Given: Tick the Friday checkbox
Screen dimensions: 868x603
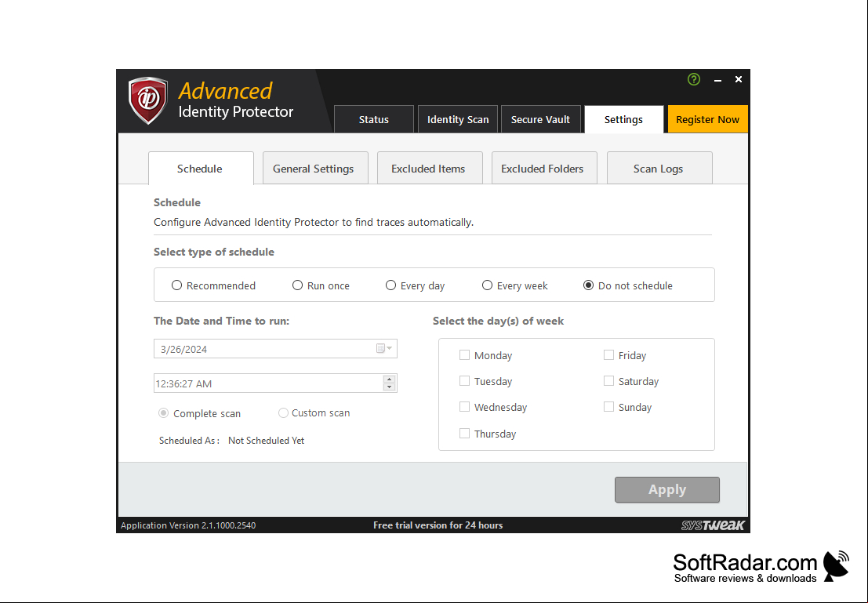Looking at the screenshot, I should (608, 355).
